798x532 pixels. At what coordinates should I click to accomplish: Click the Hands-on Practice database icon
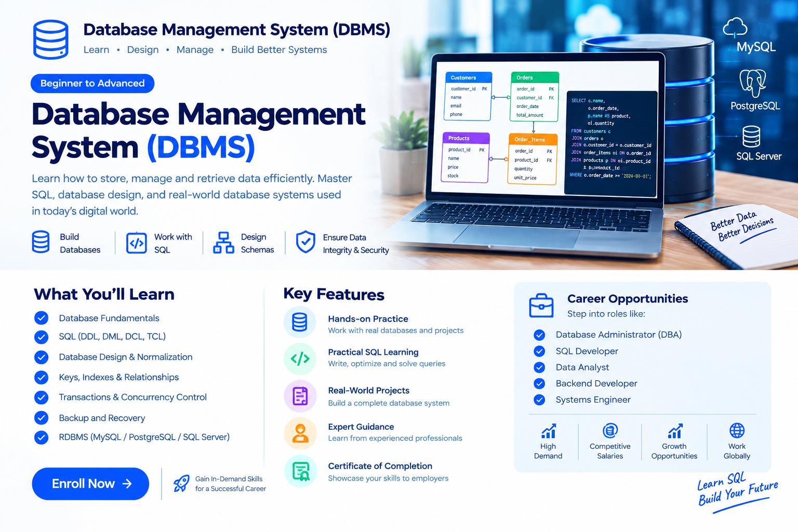300,323
